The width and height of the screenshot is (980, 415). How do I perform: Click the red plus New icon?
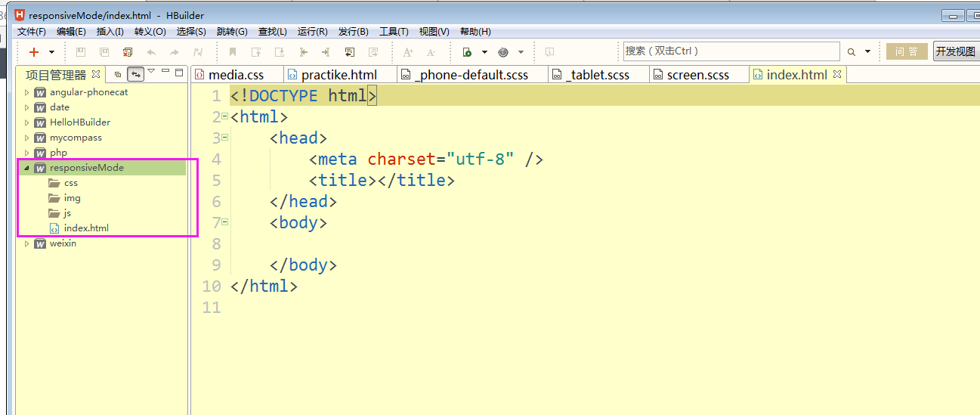34,52
